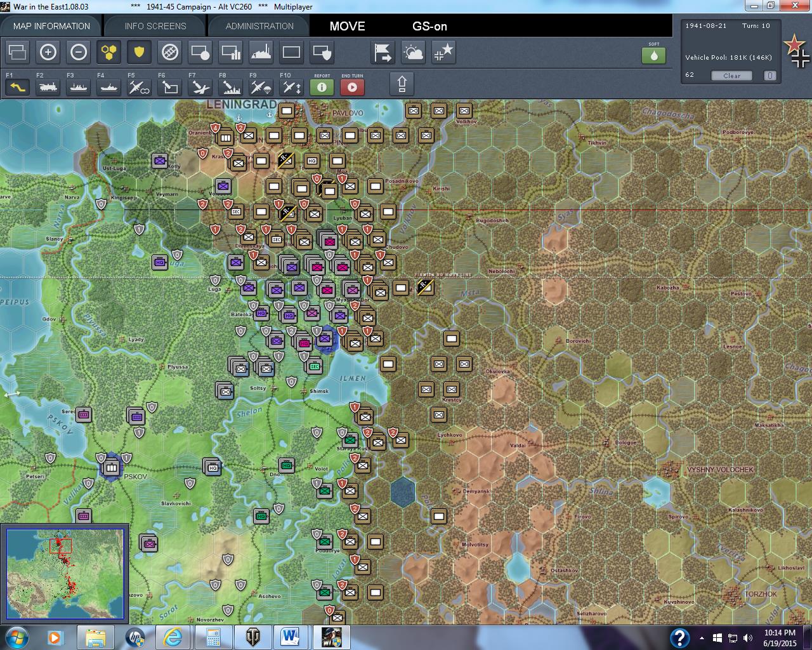Click the flag with arrow icon
Viewport: 812px width, 650px height.
pyautogui.click(x=383, y=52)
